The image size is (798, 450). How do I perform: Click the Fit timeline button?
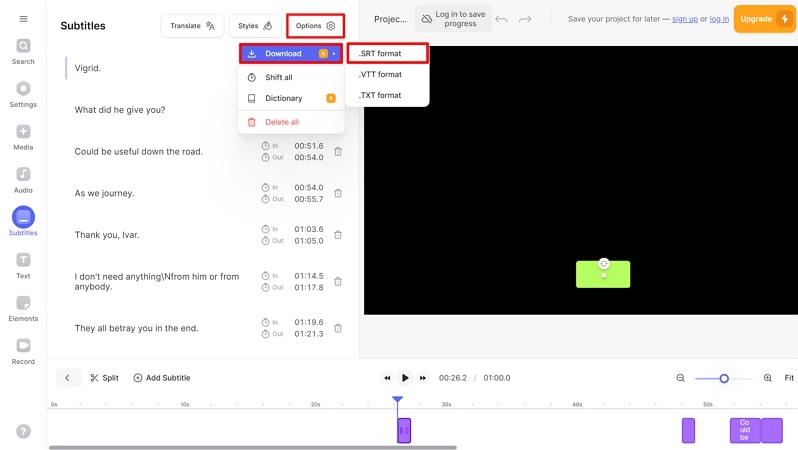pos(789,378)
